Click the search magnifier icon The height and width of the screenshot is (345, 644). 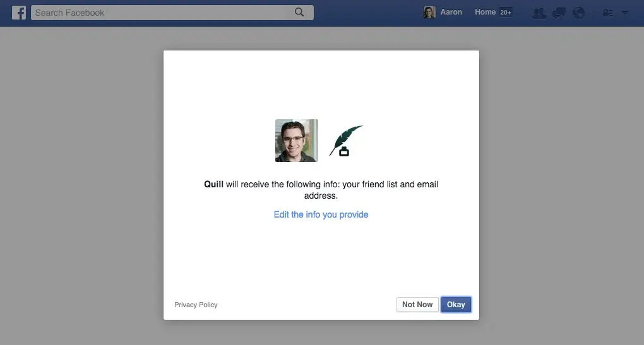tap(299, 12)
